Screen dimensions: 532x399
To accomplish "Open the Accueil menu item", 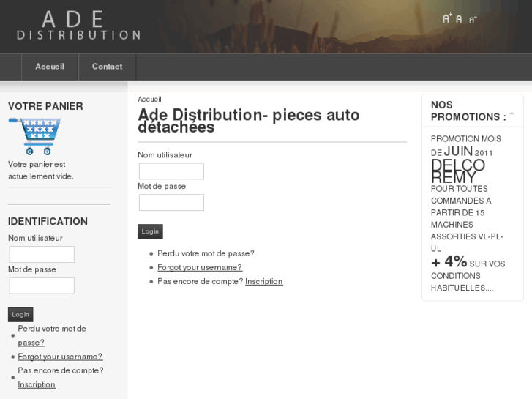I will click(x=50, y=67).
